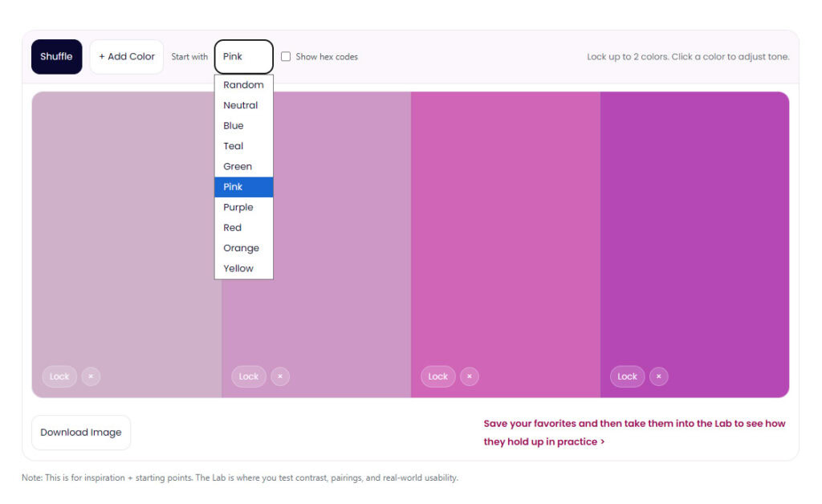
Task: Click Download Image
Action: tap(80, 432)
